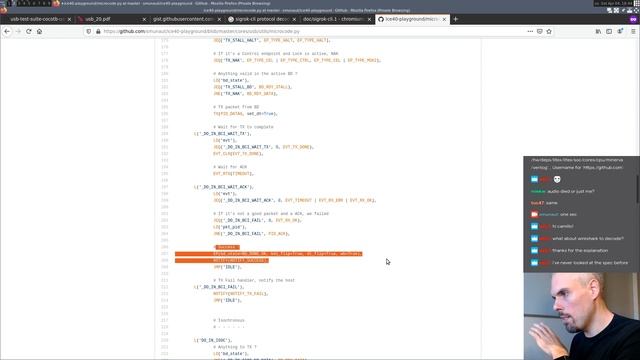This screenshot has height=360, width=640.
Task: Close the usb_20.pdf tab
Action: click(x=144, y=19)
